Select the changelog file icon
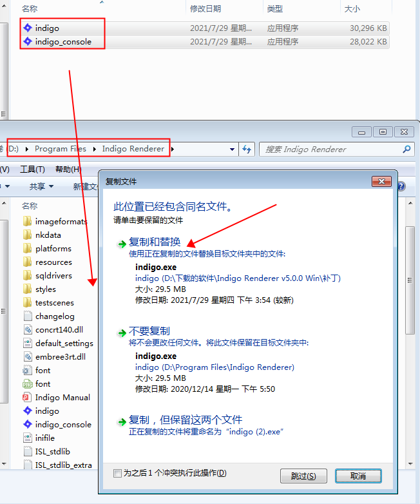Viewport: 420px width, 504px height. 28,316
